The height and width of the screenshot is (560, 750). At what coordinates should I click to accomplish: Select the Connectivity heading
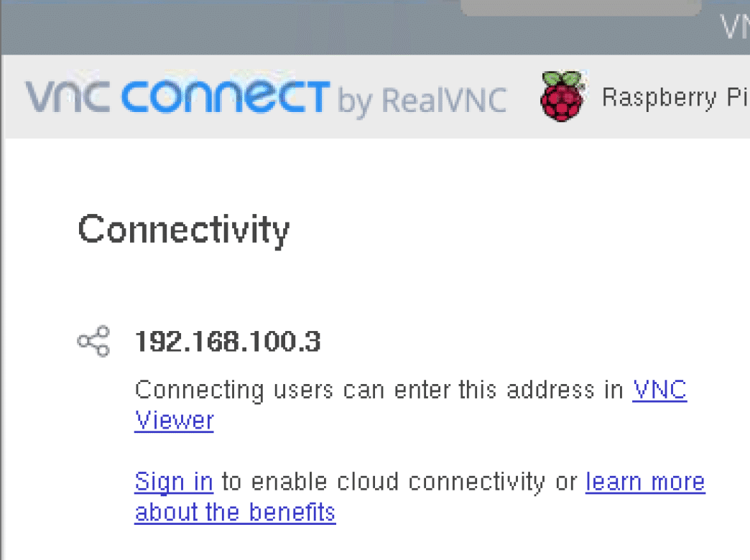(184, 230)
